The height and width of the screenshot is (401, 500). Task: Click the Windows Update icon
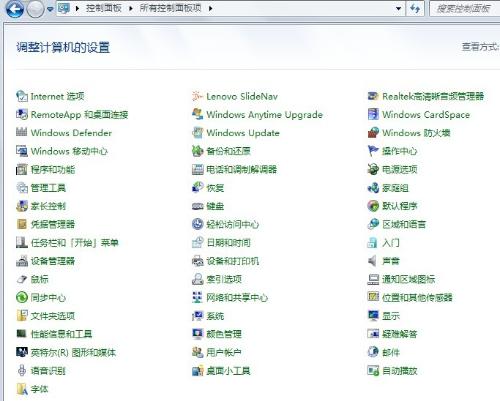(198, 133)
